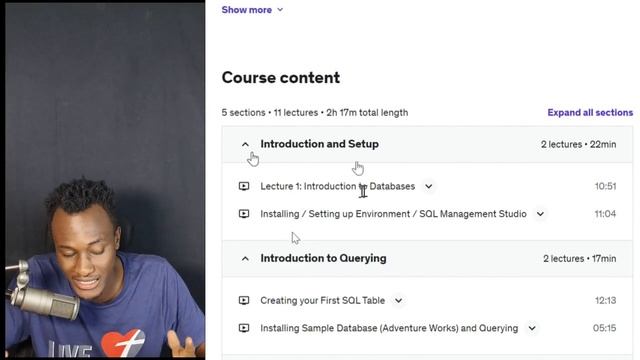The height and width of the screenshot is (360, 640).
Task: Expand description of Lecture 1: Introduction to Databases
Action: (x=429, y=187)
